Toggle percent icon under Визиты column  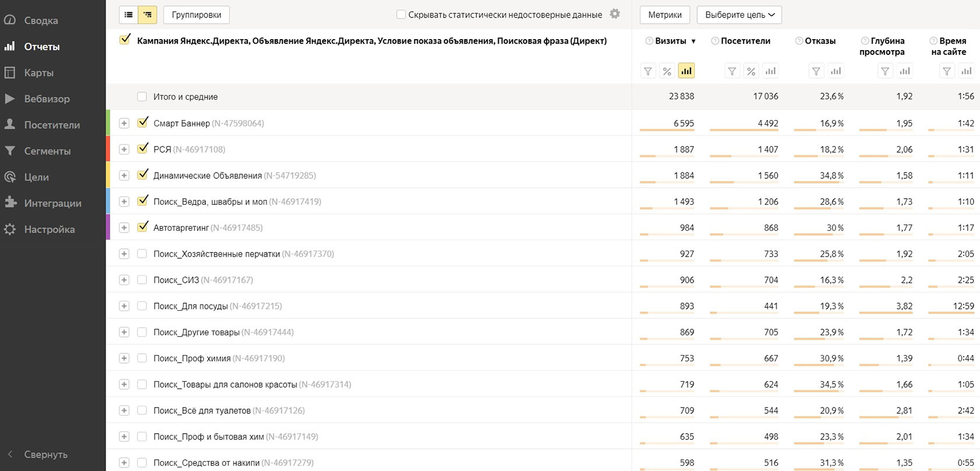coord(667,71)
